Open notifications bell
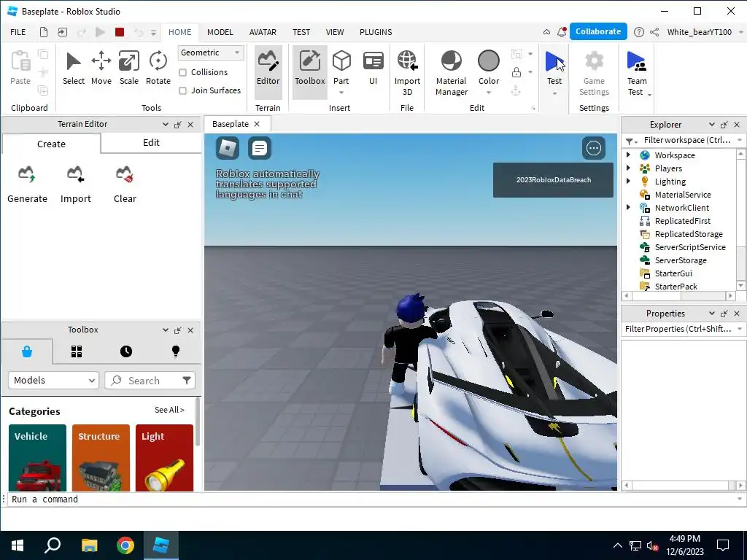Viewport: 747px width, 560px height. (562, 32)
